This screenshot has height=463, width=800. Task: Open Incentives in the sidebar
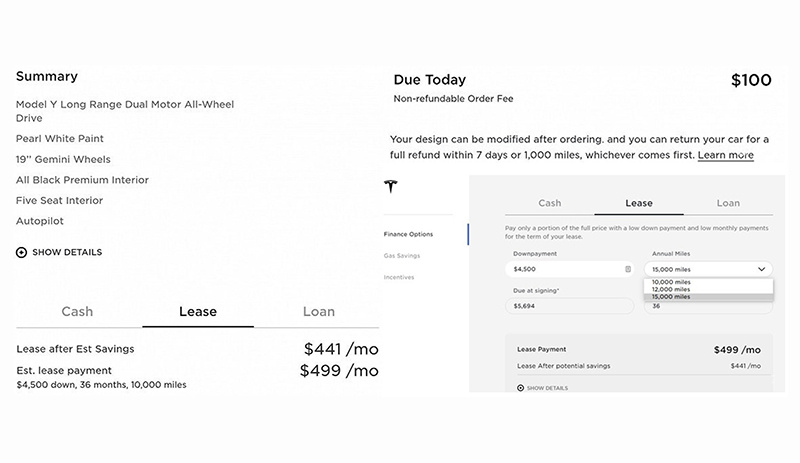click(399, 277)
